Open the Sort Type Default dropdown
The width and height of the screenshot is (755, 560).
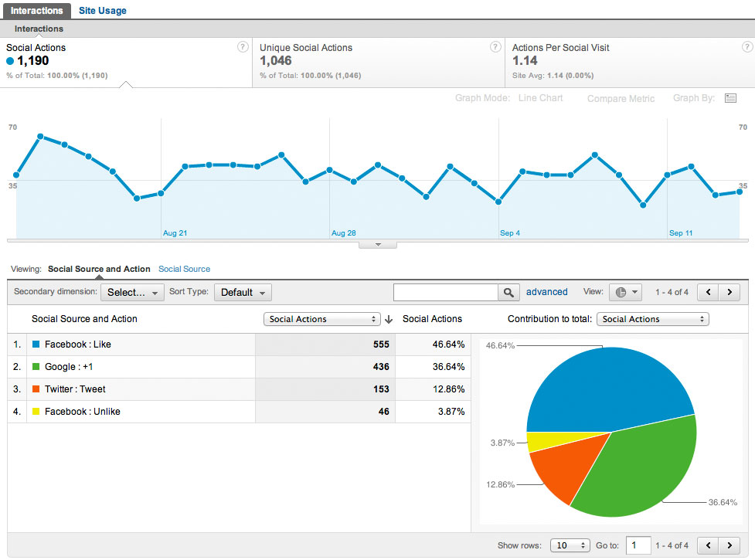pos(243,292)
